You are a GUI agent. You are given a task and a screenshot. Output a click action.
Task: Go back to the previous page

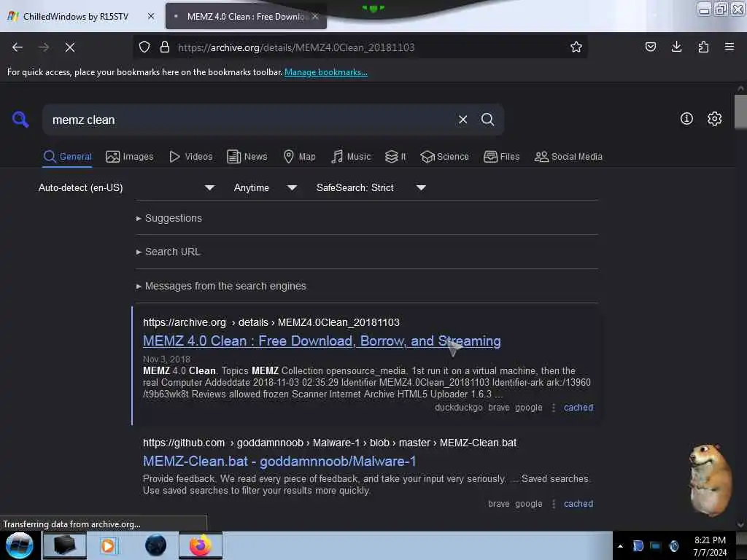[18, 47]
